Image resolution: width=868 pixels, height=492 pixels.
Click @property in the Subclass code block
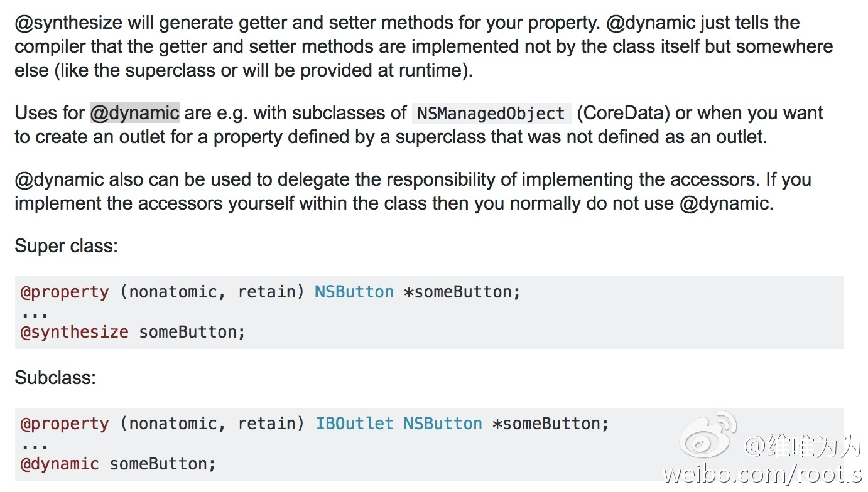(x=65, y=424)
